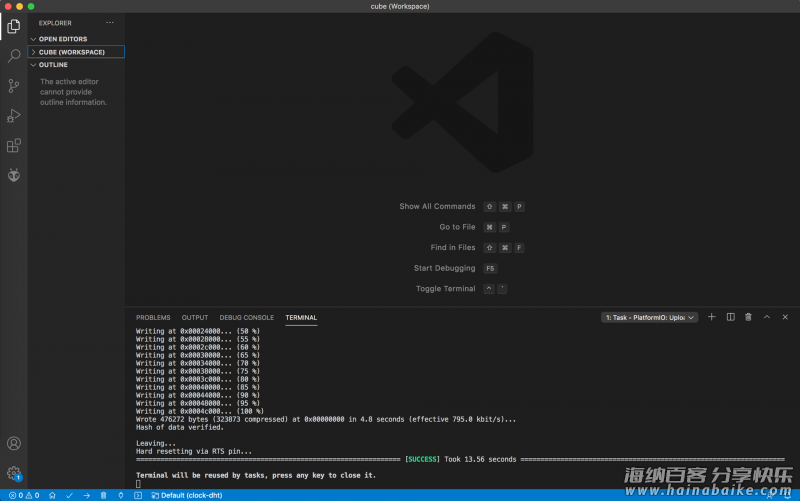This screenshot has width=800, height=501.
Task: Open PlatformIO Home from status bar
Action: point(52,495)
